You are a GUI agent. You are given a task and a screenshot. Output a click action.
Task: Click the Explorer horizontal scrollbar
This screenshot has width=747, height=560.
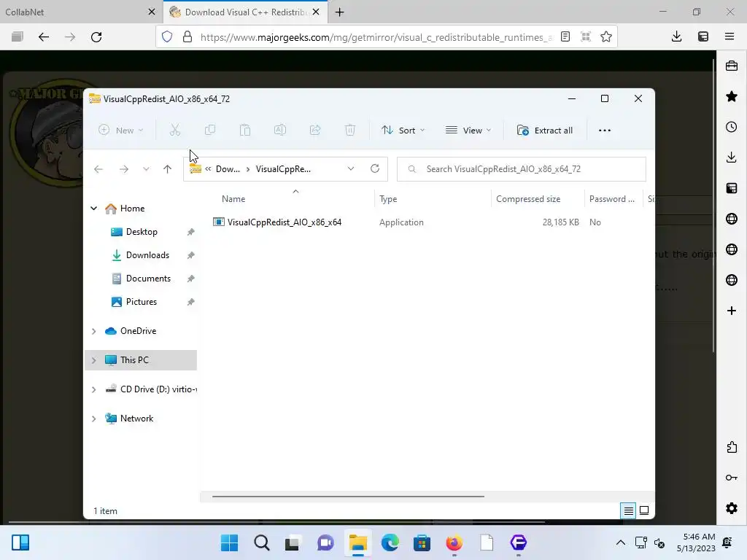[348, 496]
